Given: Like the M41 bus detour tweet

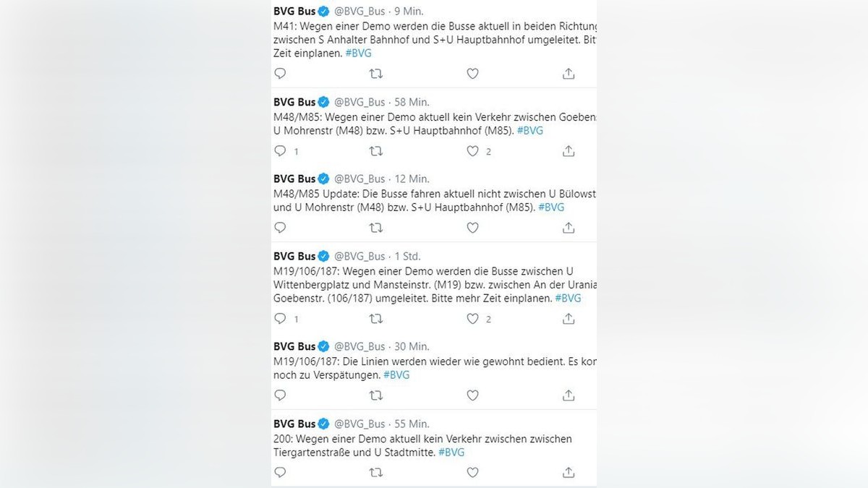Looking at the screenshot, I should point(472,74).
